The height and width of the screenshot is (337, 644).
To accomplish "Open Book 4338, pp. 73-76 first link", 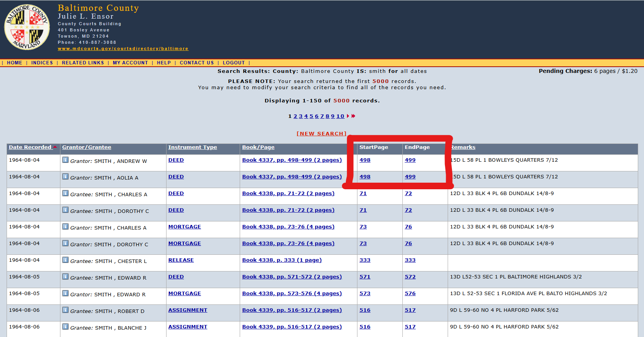I will pos(288,227).
